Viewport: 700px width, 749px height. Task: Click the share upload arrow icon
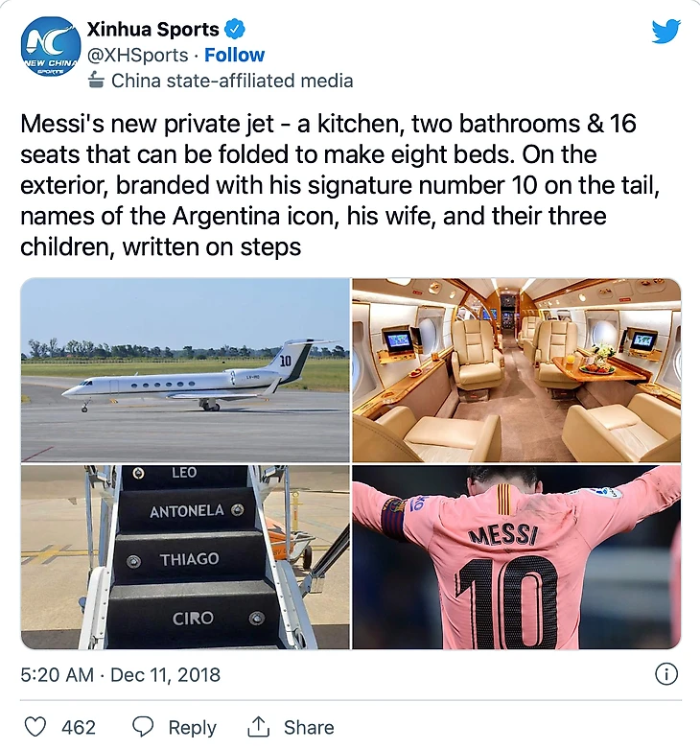258,727
